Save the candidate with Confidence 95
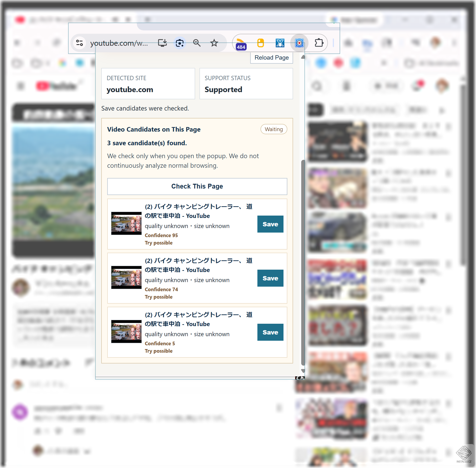The height and width of the screenshot is (468, 476). point(270,224)
